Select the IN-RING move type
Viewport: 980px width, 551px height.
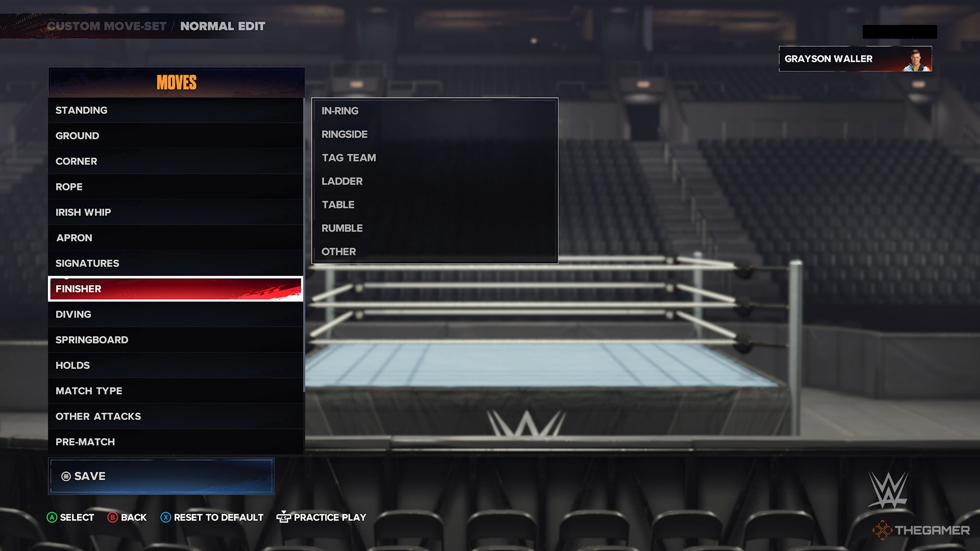(x=340, y=110)
